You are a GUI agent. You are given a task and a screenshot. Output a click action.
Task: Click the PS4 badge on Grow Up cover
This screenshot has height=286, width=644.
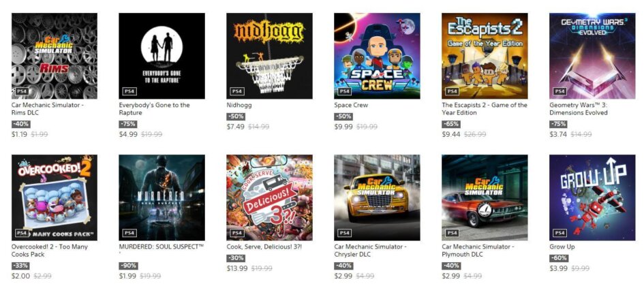(559, 233)
